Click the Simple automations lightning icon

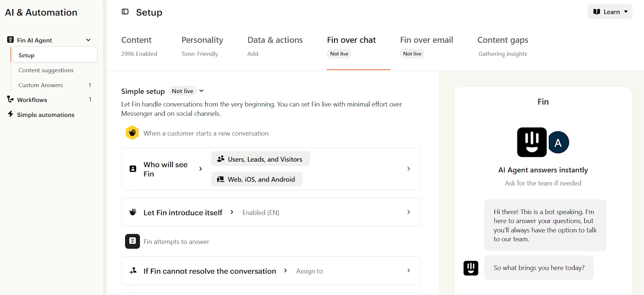point(10,114)
